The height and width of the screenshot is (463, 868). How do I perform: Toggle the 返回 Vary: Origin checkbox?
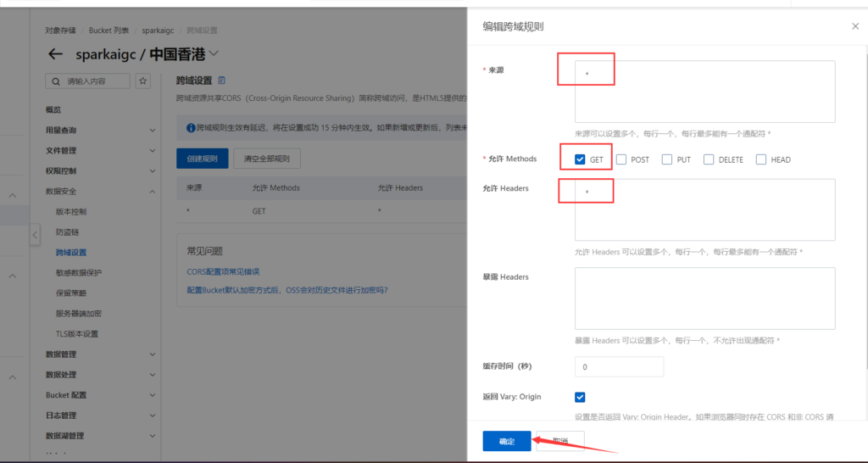580,397
